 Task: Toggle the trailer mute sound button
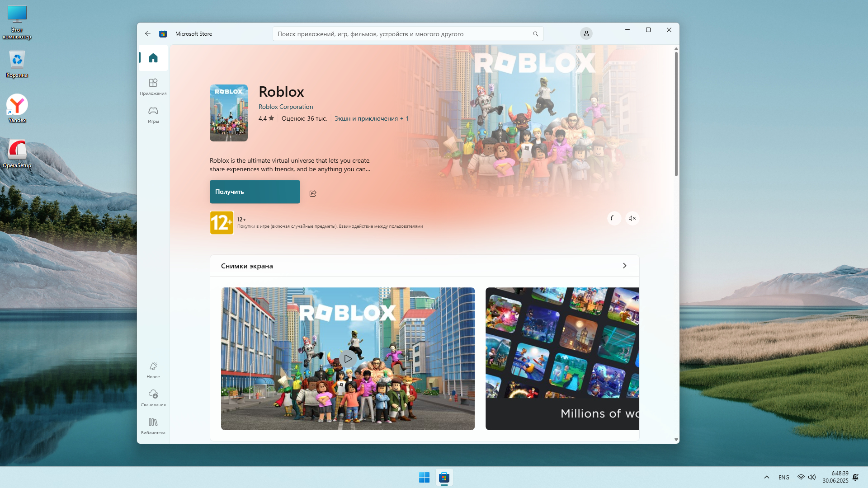click(632, 218)
